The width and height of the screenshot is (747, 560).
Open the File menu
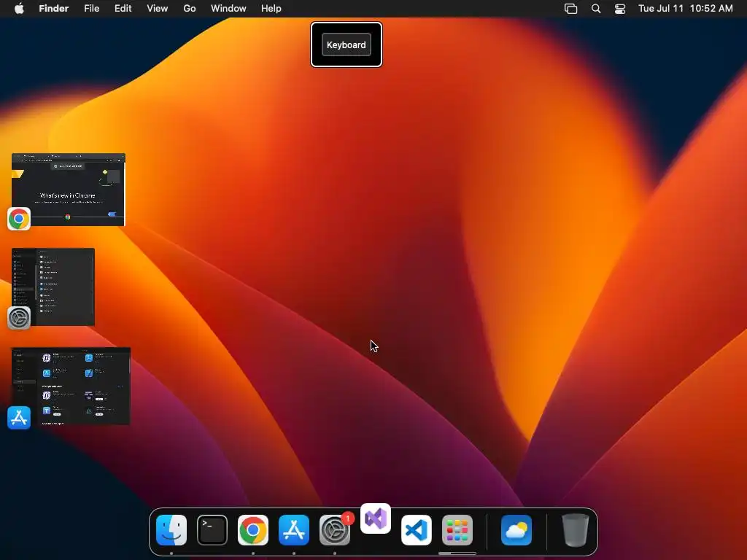point(91,9)
